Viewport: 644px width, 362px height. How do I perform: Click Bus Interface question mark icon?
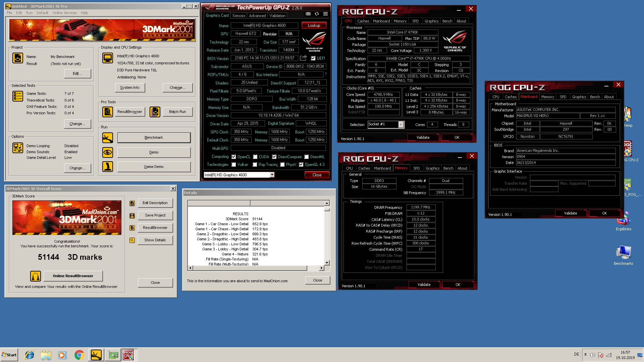325,74
